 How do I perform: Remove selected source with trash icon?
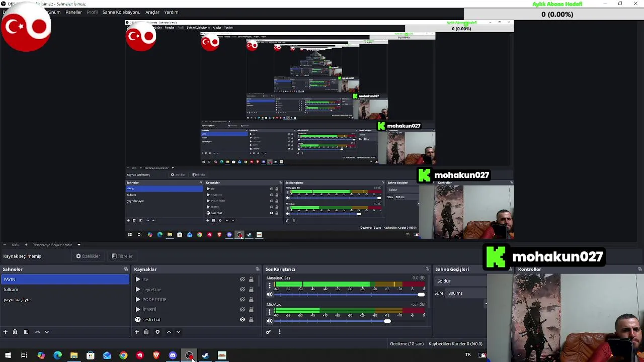[x=146, y=332]
